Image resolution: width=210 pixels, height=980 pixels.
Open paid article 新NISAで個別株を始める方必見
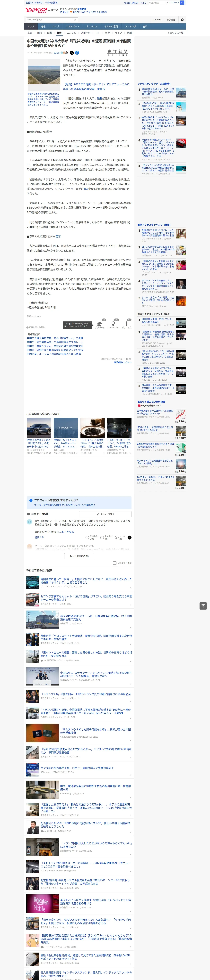tap(156, 445)
